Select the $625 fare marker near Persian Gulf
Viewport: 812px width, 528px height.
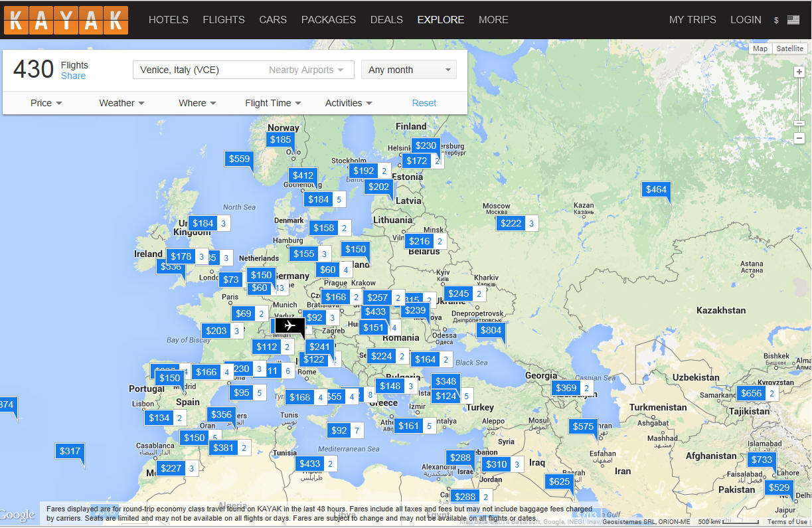point(559,482)
